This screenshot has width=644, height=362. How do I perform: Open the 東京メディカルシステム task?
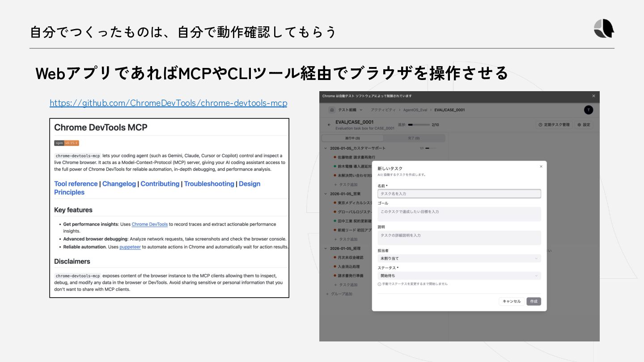(353, 203)
